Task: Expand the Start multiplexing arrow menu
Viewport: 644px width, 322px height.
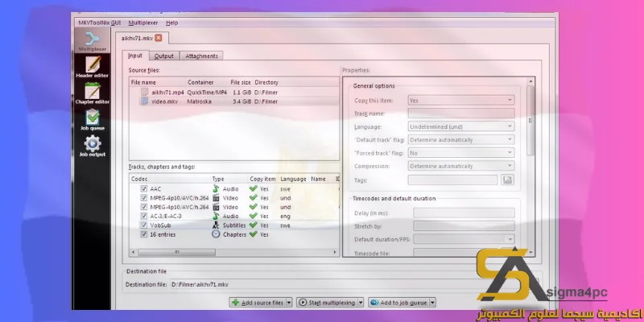Action: (x=361, y=303)
